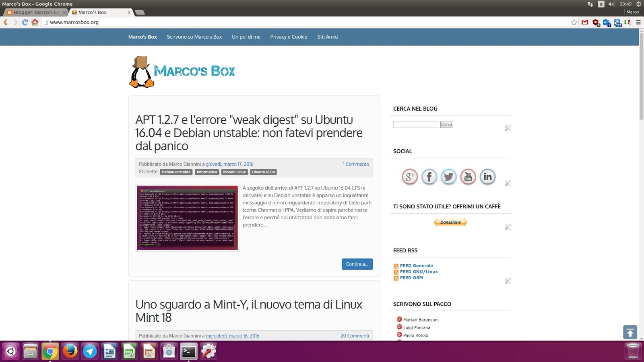Click the browser forward arrow
This screenshot has height=362, width=644.
pos(15,22)
